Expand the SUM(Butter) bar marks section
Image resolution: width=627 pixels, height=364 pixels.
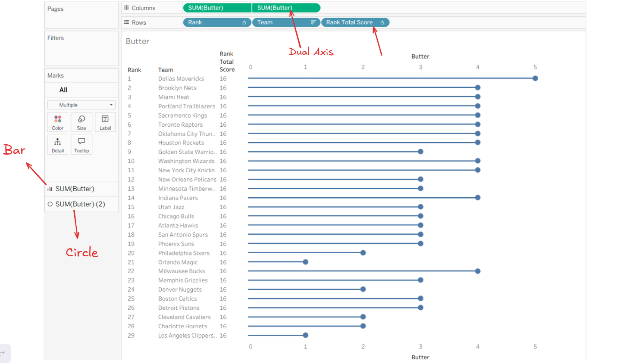75,189
